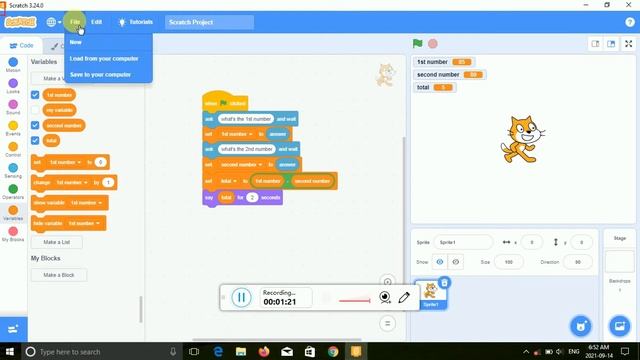640x360 pixels.
Task: Select the Sound block category
Action: pos(13,107)
